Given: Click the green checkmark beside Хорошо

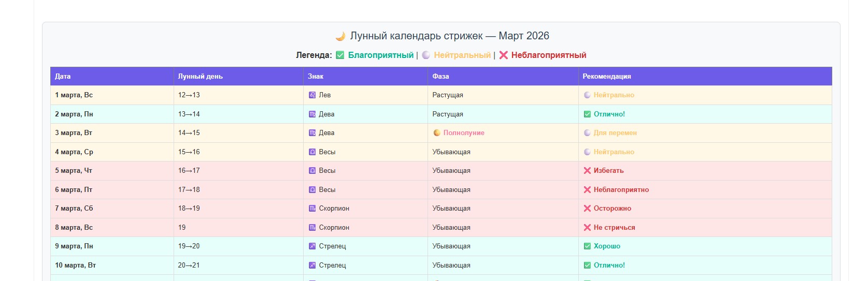Looking at the screenshot, I should 587,246.
